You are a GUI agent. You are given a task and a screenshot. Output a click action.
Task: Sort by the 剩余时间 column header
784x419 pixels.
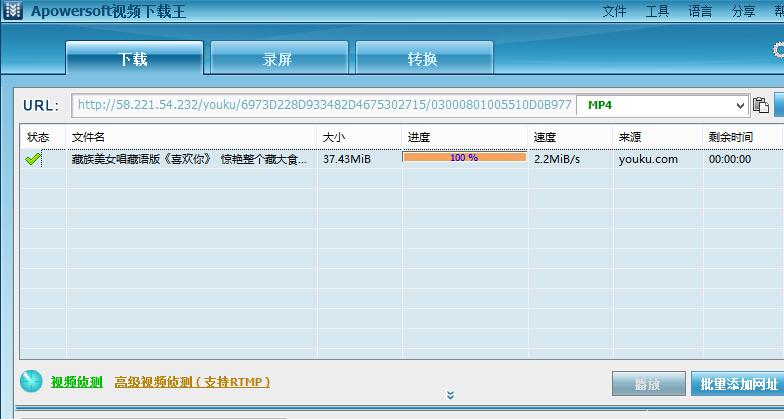(x=743, y=136)
